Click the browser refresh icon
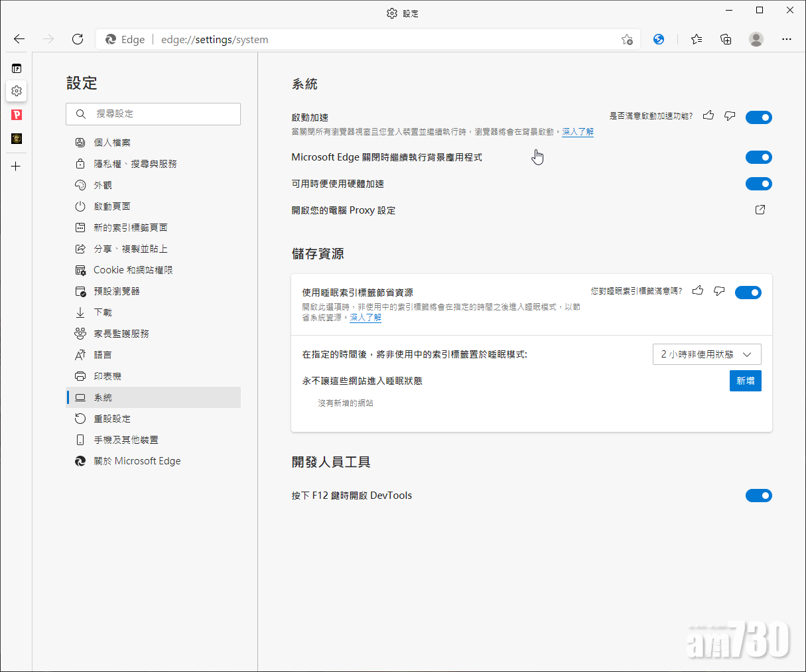806x672 pixels. [78, 39]
